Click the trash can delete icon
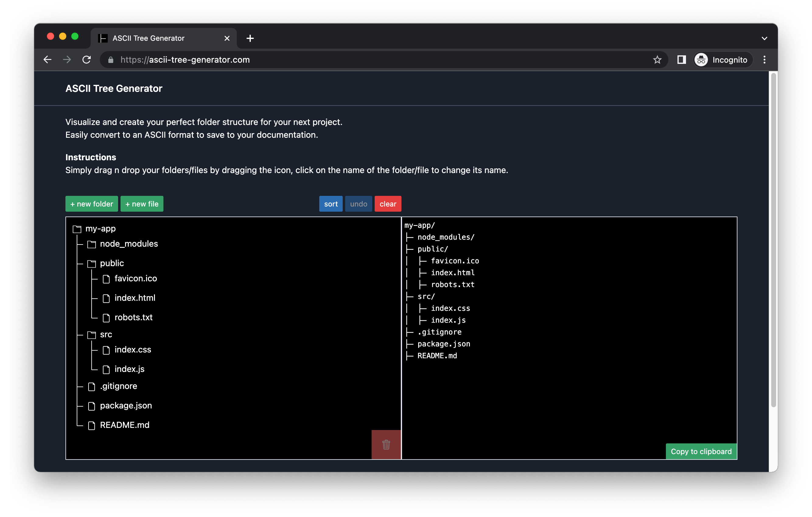The height and width of the screenshot is (517, 812). (386, 445)
